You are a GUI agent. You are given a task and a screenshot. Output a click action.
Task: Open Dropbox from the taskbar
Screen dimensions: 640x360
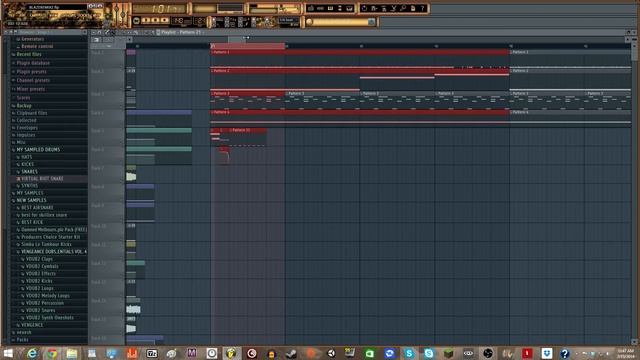point(547,353)
